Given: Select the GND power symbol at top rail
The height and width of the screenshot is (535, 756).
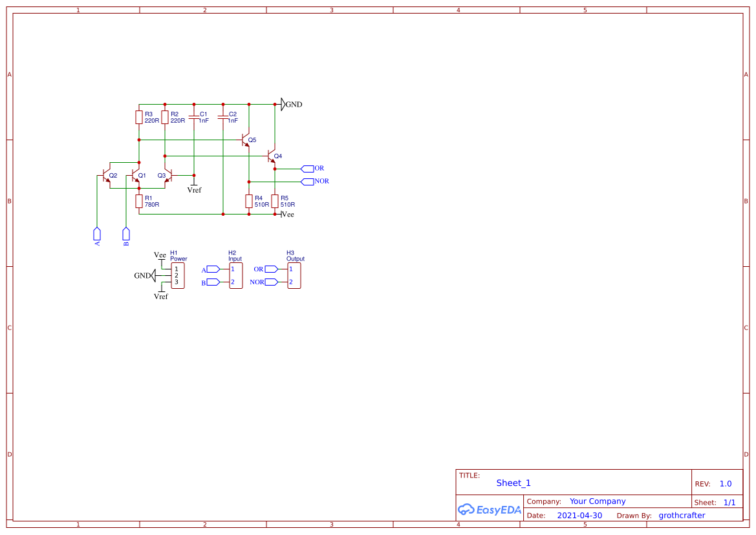Looking at the screenshot, I should tap(283, 104).
